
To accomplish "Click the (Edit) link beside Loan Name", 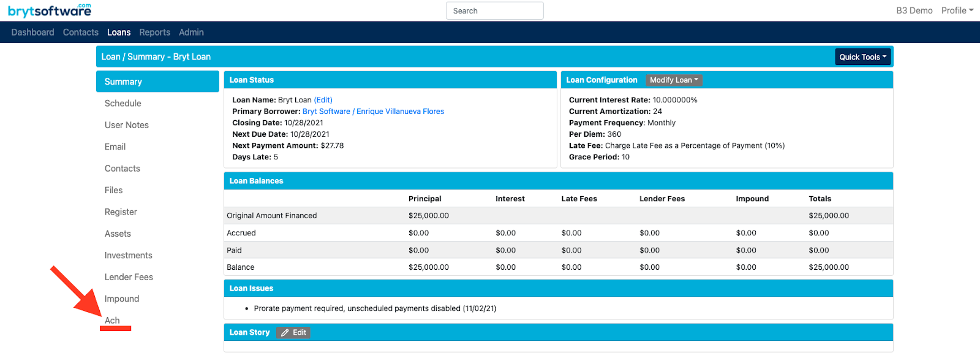I will [x=323, y=100].
